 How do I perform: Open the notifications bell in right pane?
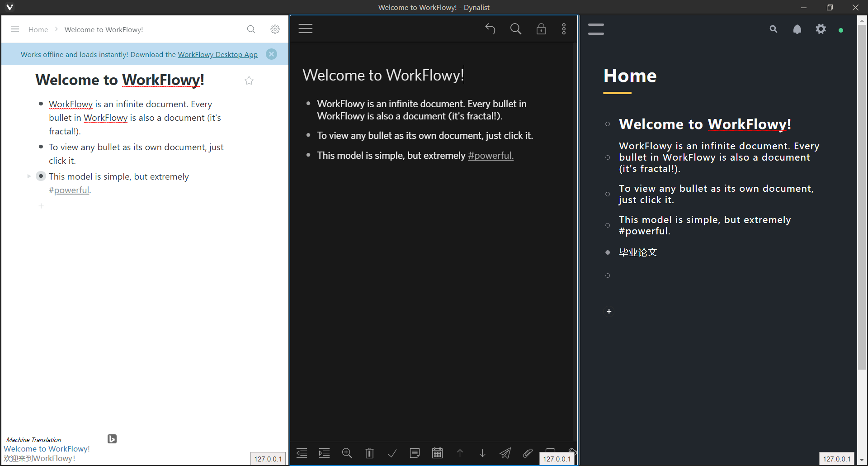(797, 29)
